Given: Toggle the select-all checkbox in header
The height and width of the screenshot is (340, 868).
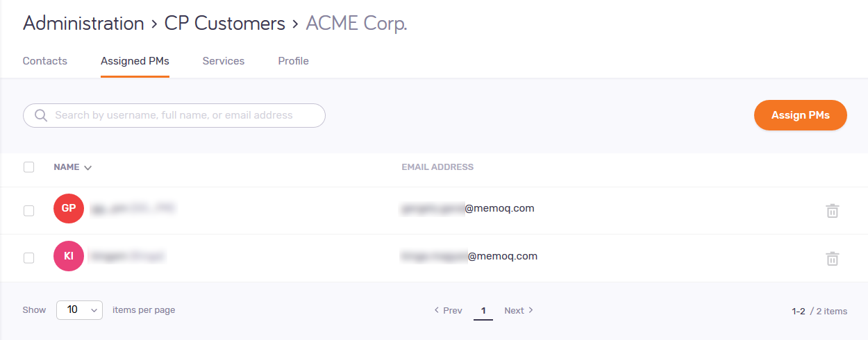Looking at the screenshot, I should tap(28, 167).
